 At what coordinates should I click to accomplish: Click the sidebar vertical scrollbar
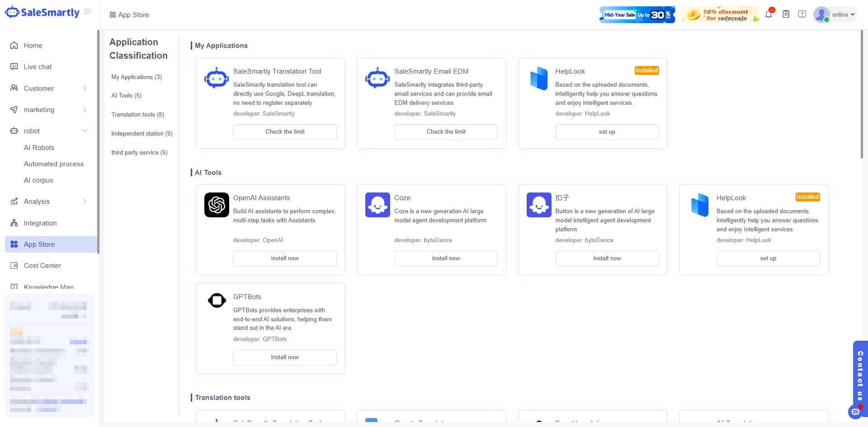[x=98, y=141]
